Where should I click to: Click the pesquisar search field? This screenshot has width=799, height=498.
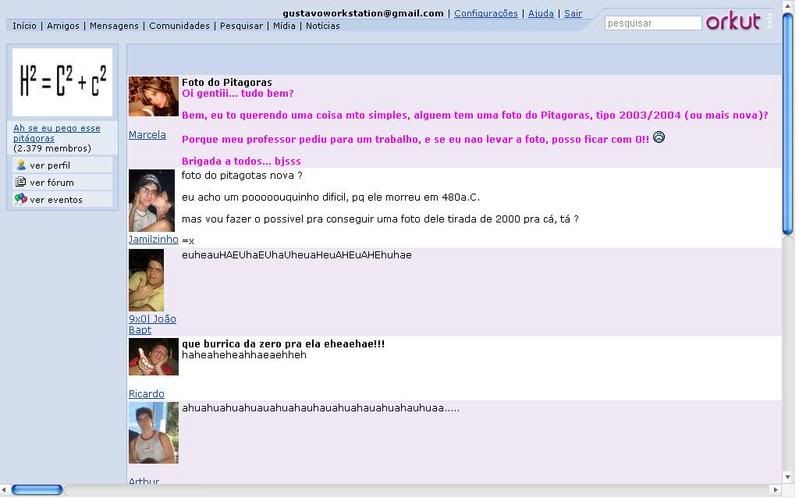(x=652, y=22)
